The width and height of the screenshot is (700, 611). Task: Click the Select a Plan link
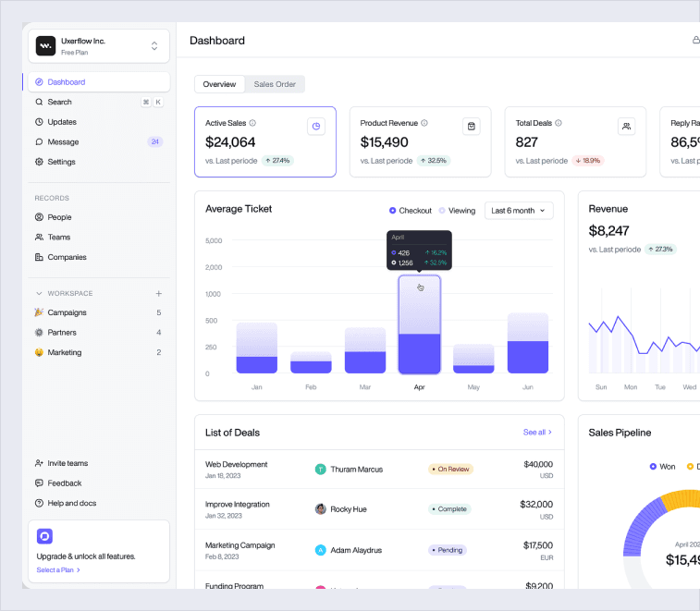click(x=58, y=570)
